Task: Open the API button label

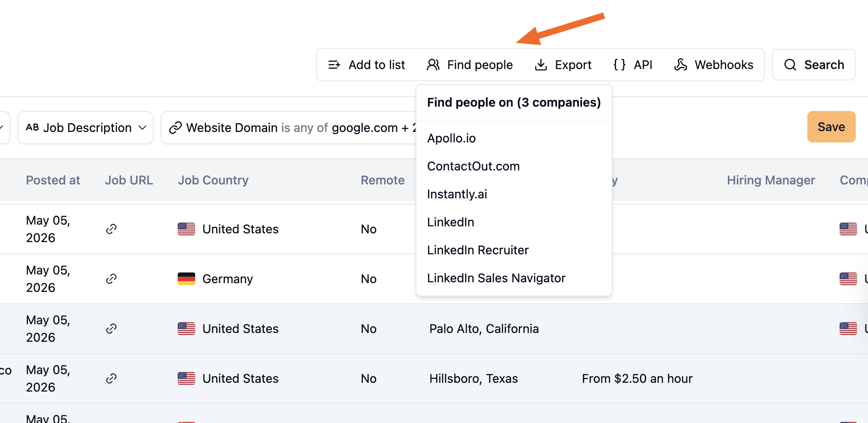Action: 643,65
